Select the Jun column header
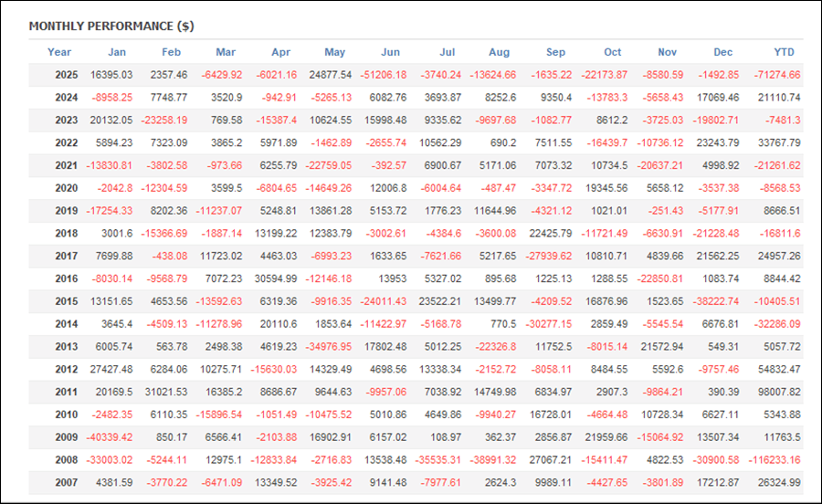Screen dimensions: 822x504 (x=390, y=52)
